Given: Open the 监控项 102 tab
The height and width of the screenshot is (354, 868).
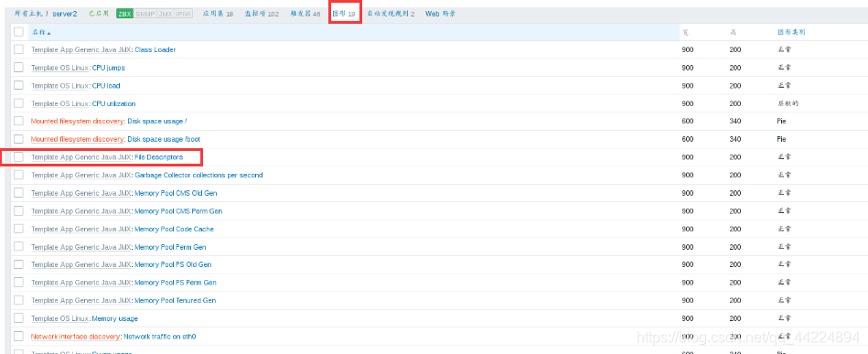Looking at the screenshot, I should [x=262, y=14].
